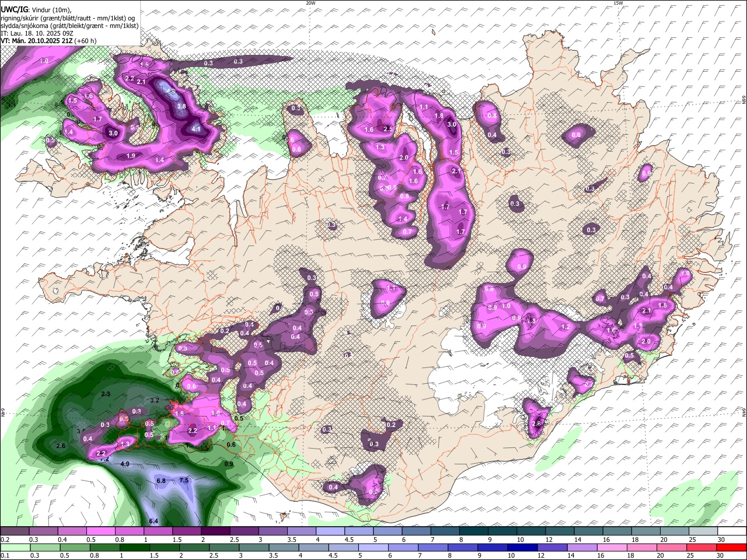Click the '0.8' label in the rain legend row
747x560 pixels.
click(x=94, y=555)
